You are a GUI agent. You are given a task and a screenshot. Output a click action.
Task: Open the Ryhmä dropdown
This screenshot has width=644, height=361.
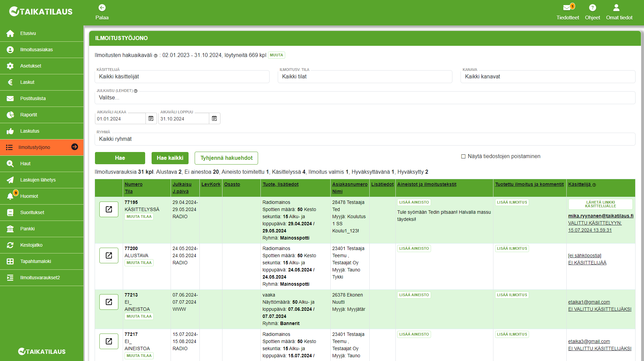(365, 139)
